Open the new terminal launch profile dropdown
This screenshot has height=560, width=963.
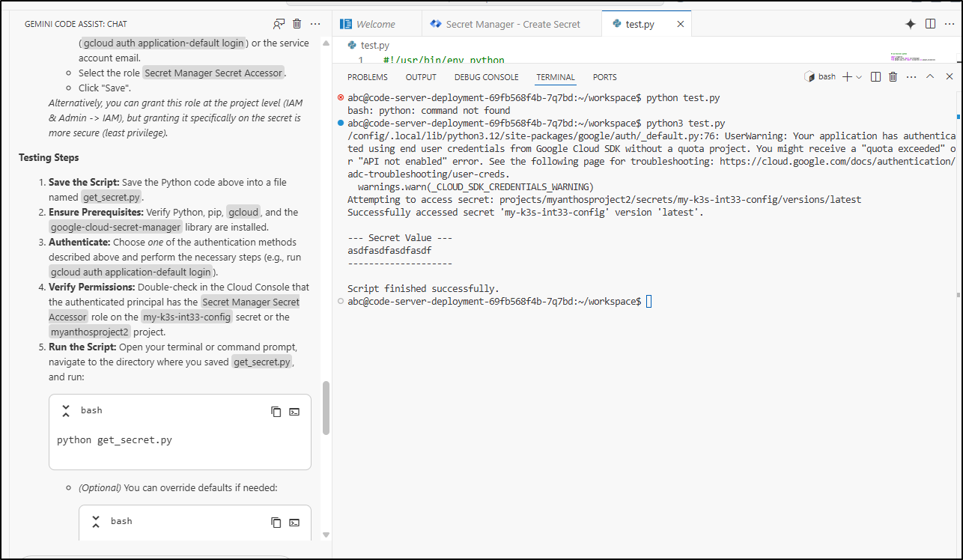(859, 76)
